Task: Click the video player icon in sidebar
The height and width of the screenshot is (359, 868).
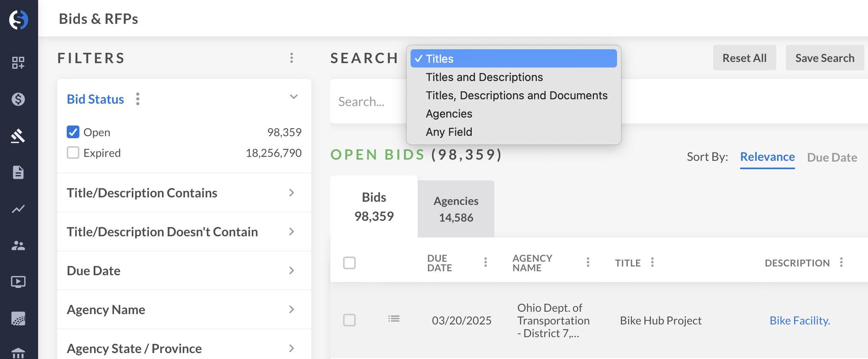Action: pyautogui.click(x=18, y=282)
